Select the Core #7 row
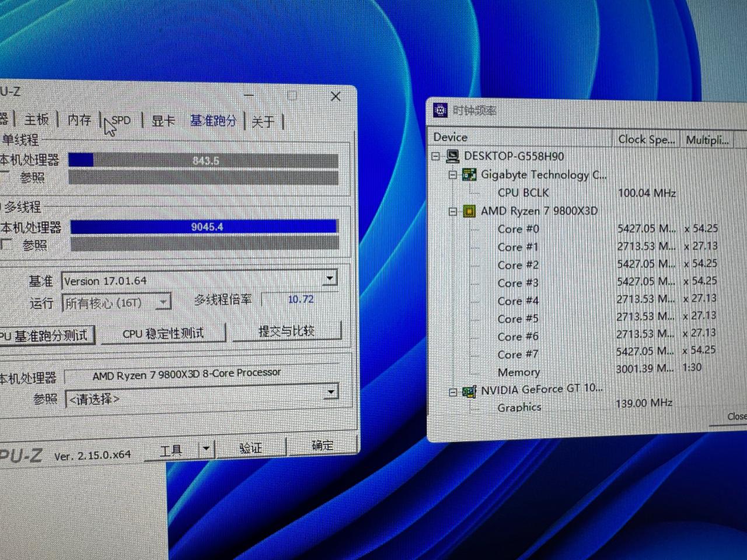Screen dimensions: 747x560 [518, 355]
